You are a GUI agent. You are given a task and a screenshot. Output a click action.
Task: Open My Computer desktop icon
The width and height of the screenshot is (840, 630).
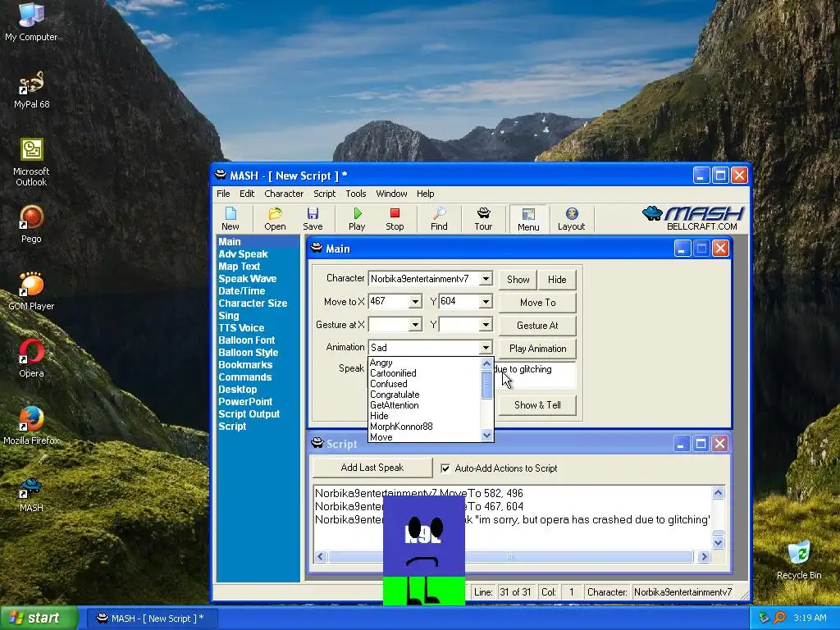31,21
